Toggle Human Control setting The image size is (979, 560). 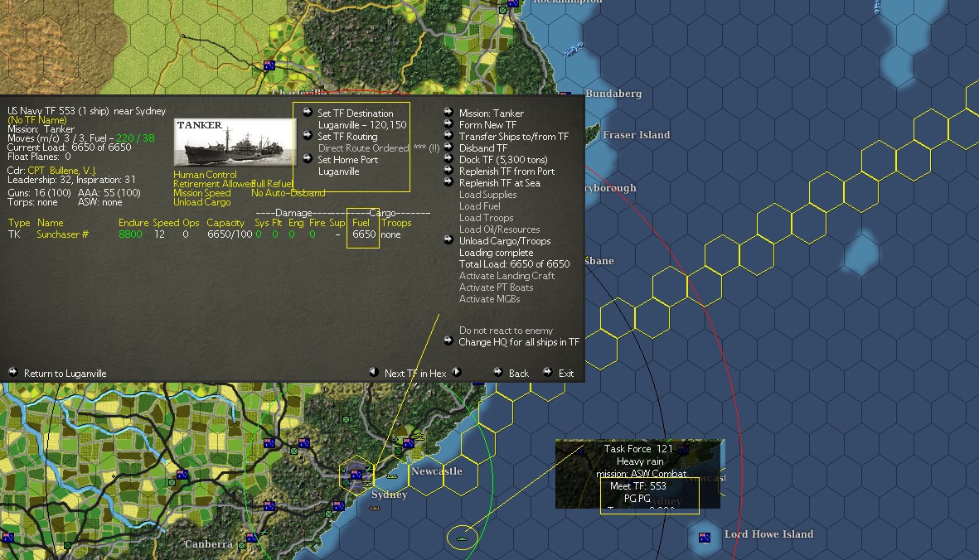205,175
